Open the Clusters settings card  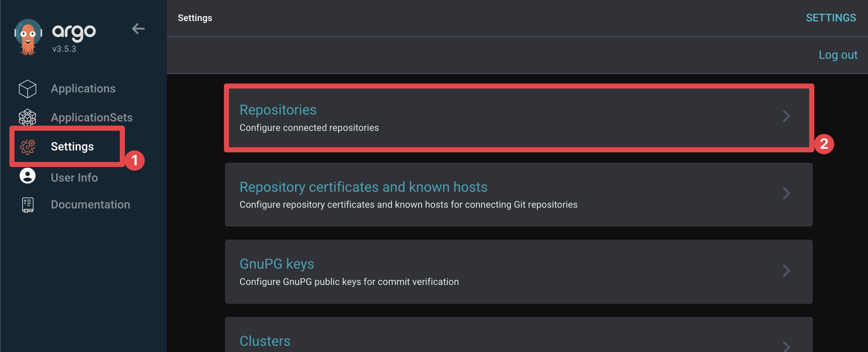pyautogui.click(x=519, y=335)
